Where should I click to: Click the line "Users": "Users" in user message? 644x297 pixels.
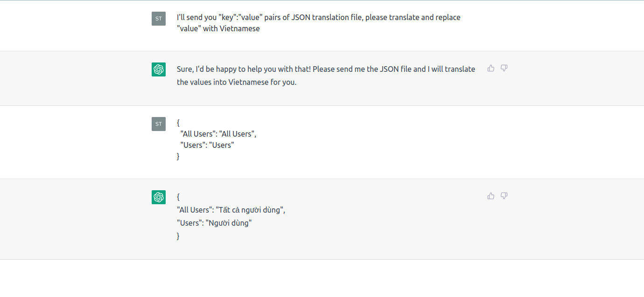coord(207,145)
